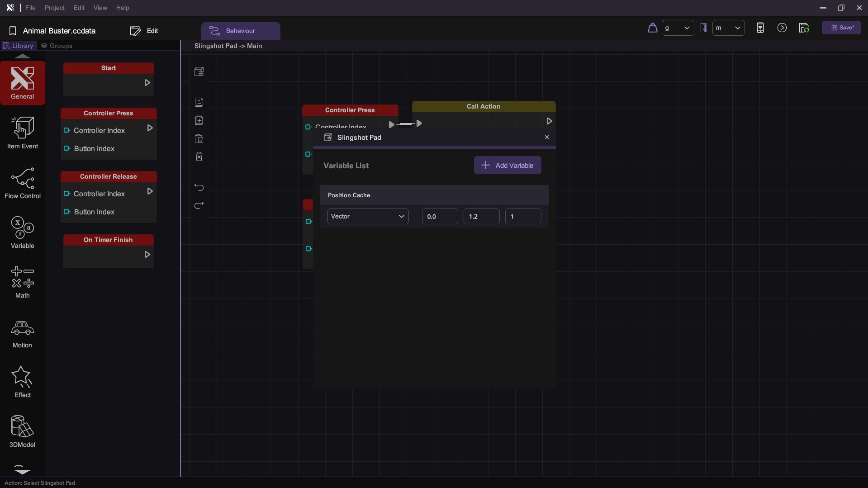The width and height of the screenshot is (868, 488).
Task: Open the Vector type dropdown
Action: 368,217
